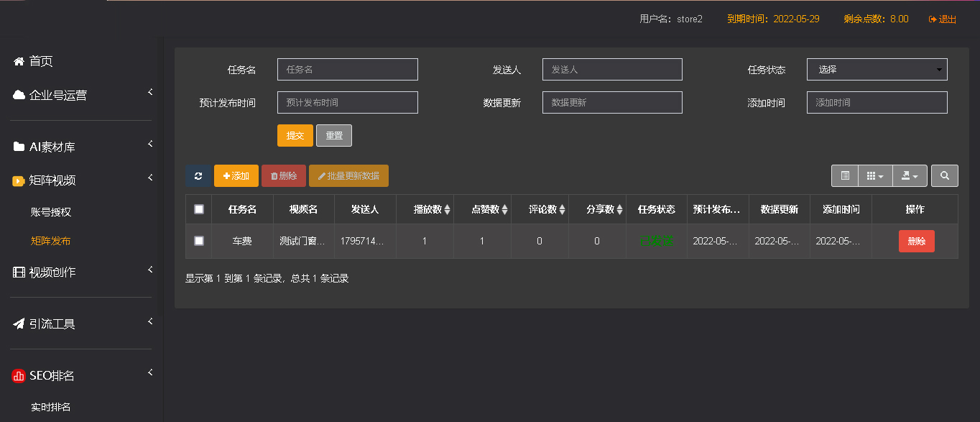Select 实时排名 in the sidebar
The image size is (980, 422).
click(x=51, y=407)
